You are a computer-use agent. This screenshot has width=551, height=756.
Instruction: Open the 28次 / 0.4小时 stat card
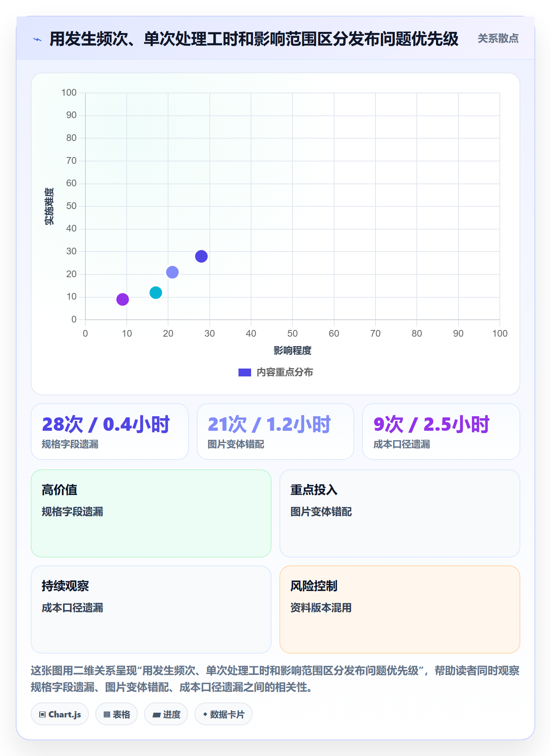[x=110, y=432]
